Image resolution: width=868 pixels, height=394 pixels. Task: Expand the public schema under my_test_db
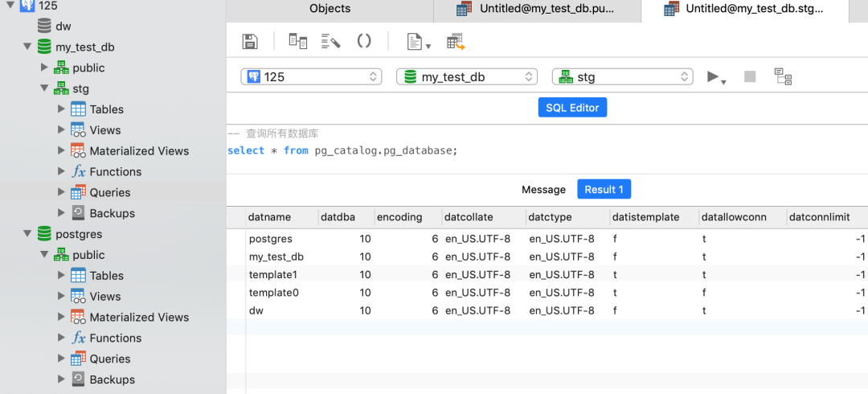point(44,68)
